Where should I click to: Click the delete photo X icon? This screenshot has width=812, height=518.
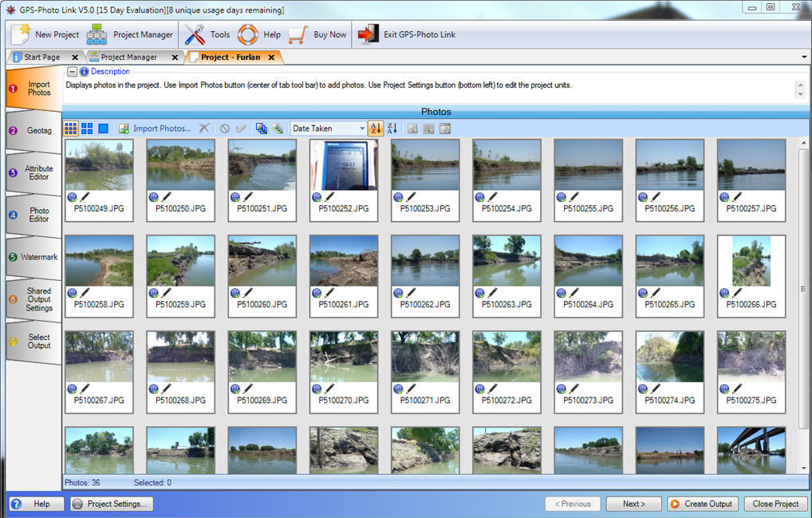coord(203,128)
